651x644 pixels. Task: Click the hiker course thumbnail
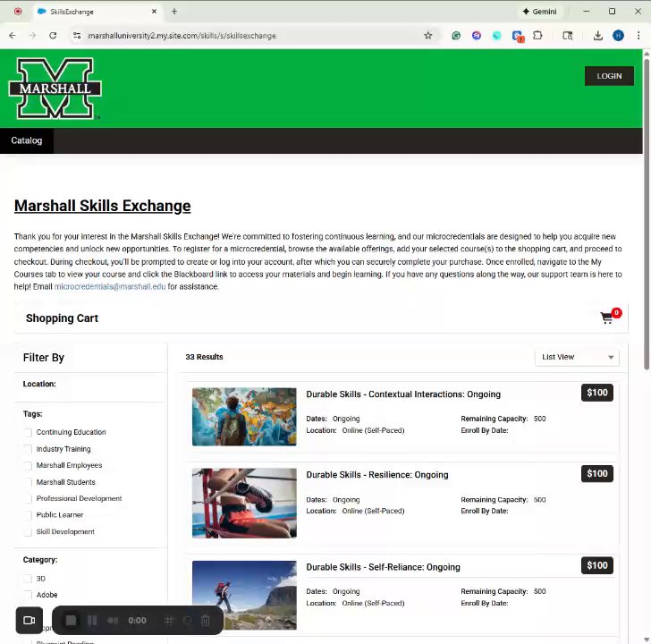pos(244,595)
